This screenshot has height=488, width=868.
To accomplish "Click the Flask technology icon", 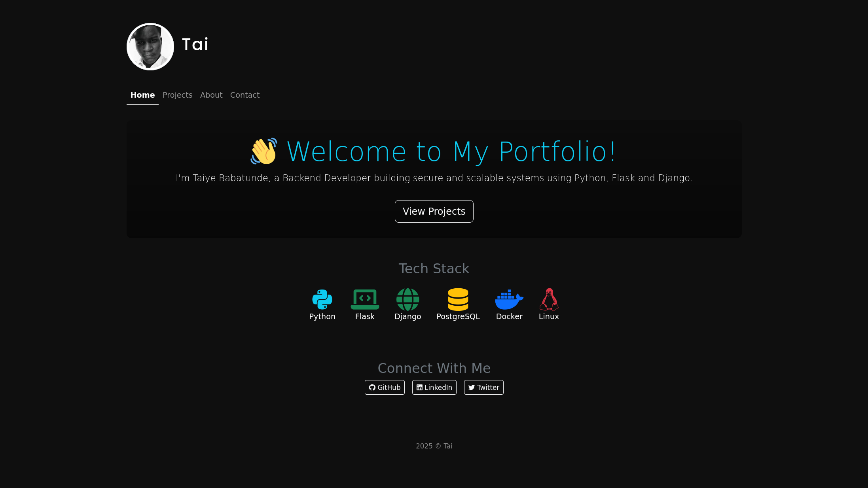I will point(364,299).
